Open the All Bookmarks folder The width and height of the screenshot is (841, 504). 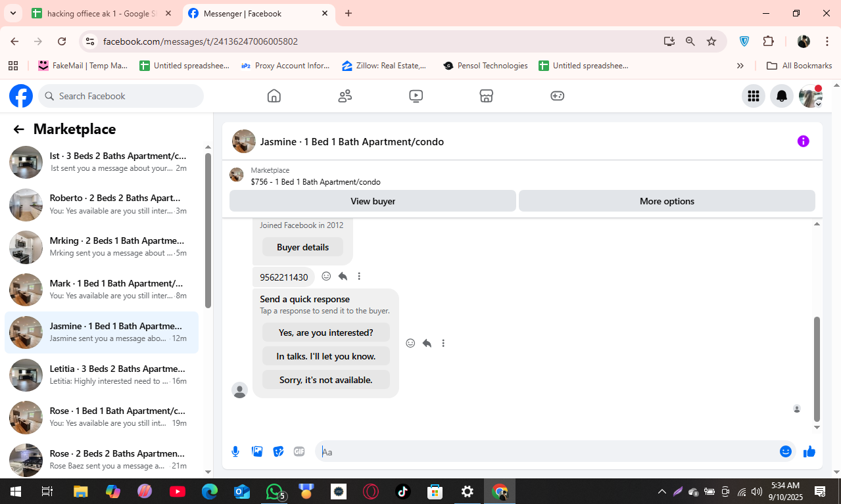click(x=800, y=66)
